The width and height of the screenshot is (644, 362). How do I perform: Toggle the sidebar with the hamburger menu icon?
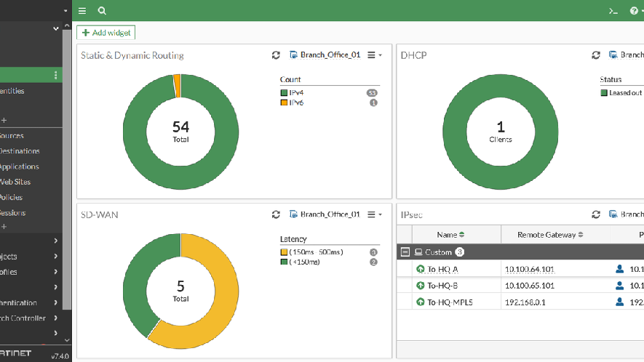[82, 11]
